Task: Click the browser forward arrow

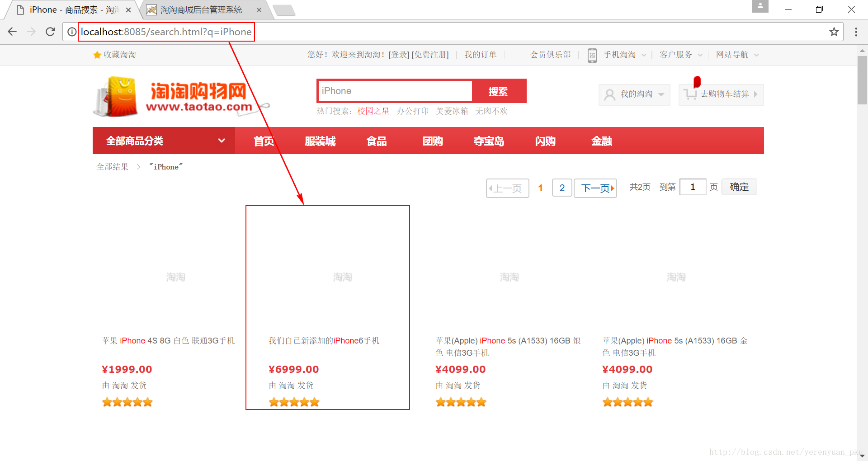Action: [x=31, y=32]
